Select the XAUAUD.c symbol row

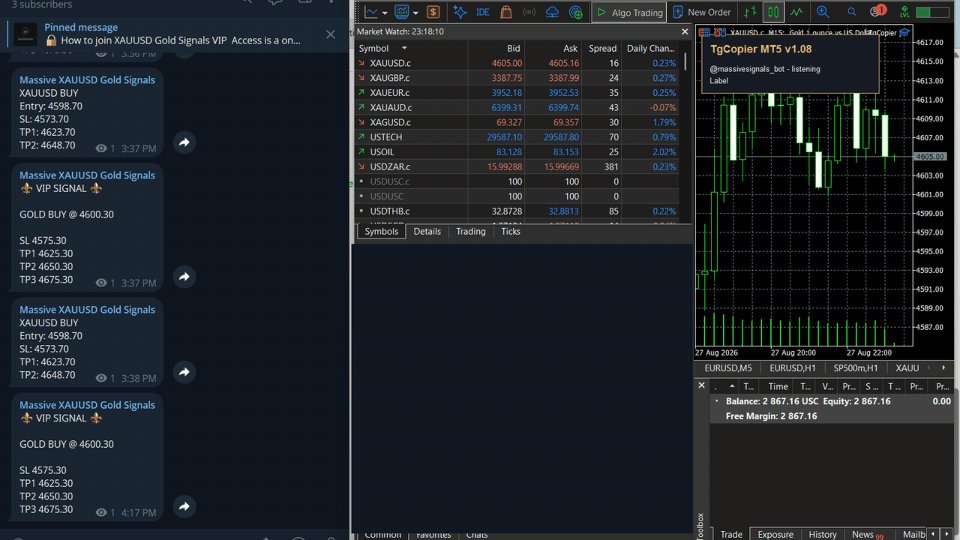517,107
